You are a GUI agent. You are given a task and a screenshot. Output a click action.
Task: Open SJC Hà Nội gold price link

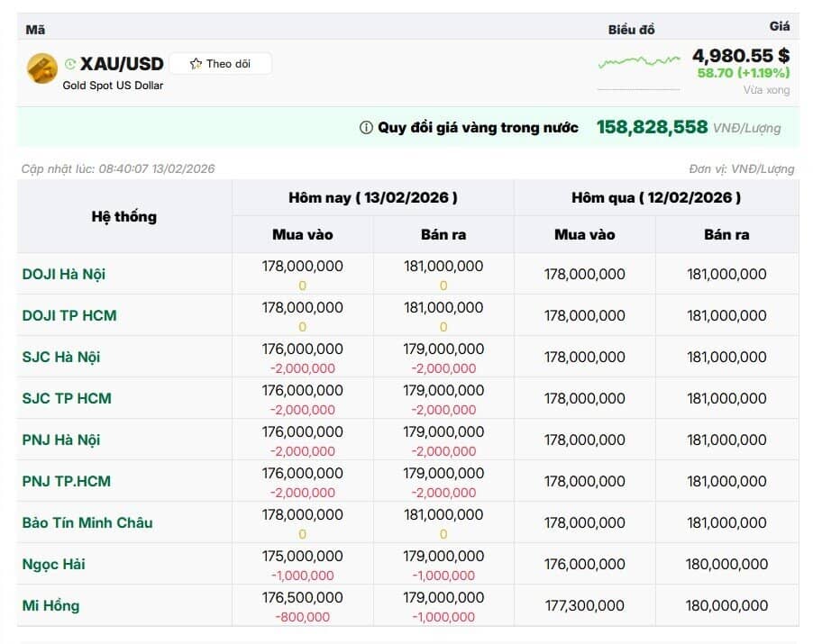[61, 357]
